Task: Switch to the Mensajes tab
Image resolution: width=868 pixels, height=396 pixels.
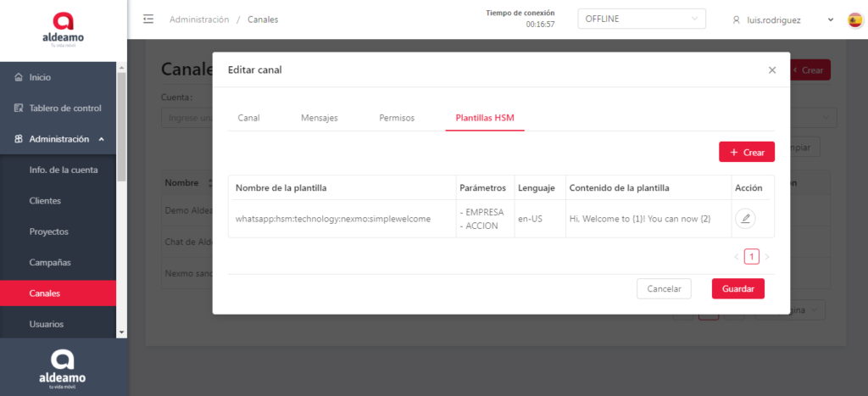Action: 320,118
